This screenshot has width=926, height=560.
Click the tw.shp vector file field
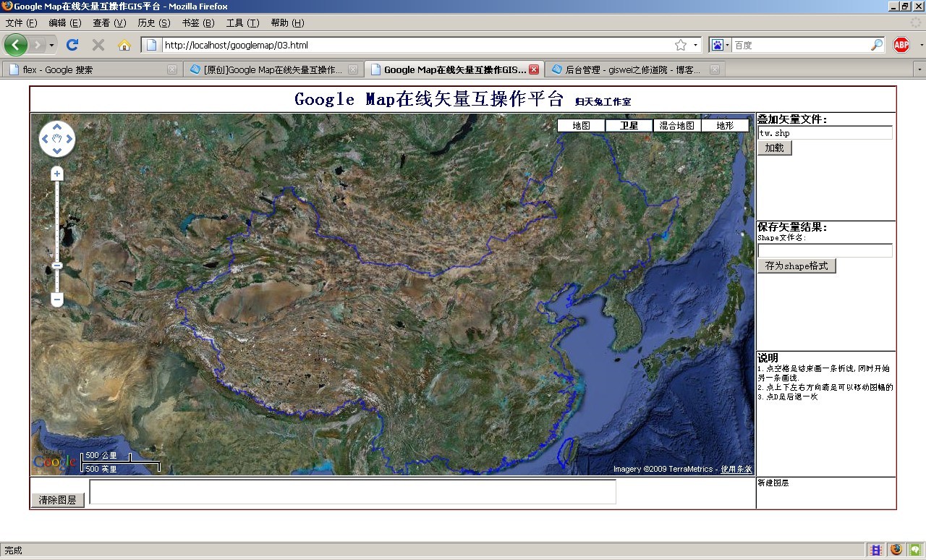[825, 133]
